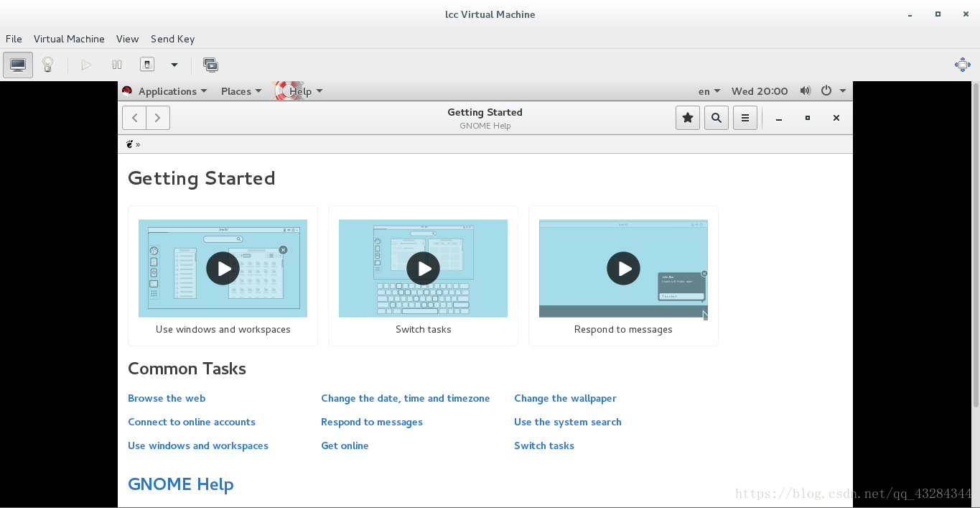Play the Switch tasks video

[x=424, y=269]
